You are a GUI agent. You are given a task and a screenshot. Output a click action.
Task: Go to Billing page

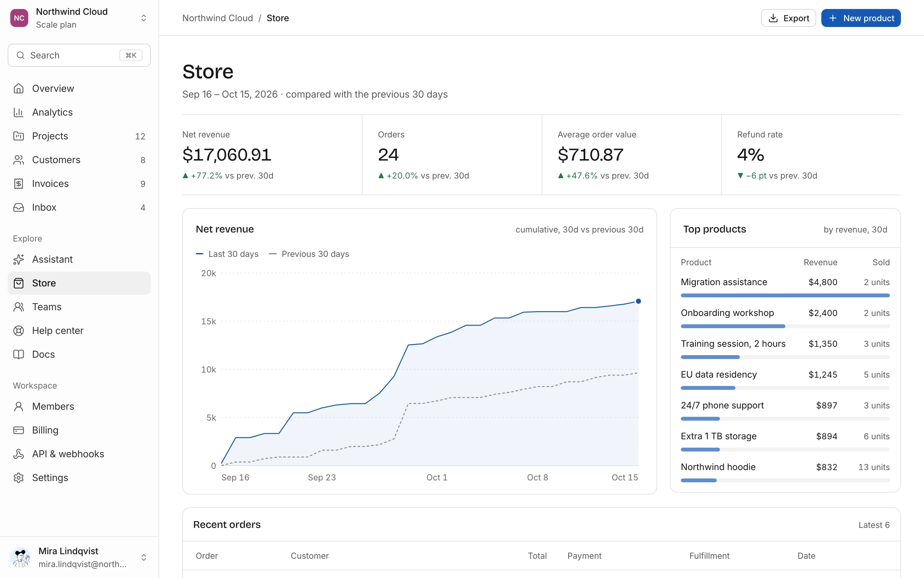(x=79, y=430)
